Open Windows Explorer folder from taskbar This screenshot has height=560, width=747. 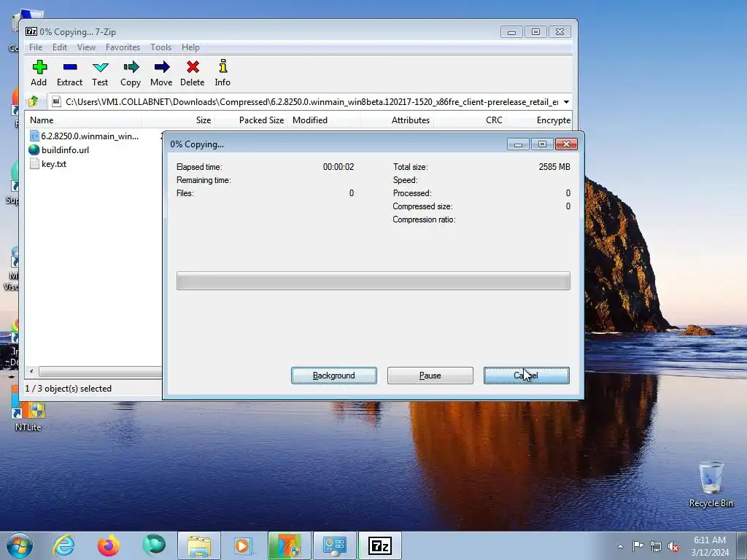click(199, 545)
